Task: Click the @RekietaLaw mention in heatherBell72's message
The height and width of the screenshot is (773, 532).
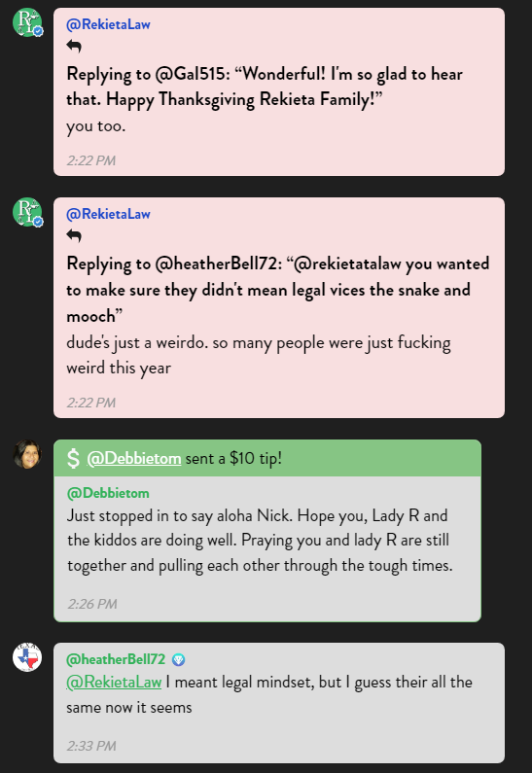Action: pos(114,683)
